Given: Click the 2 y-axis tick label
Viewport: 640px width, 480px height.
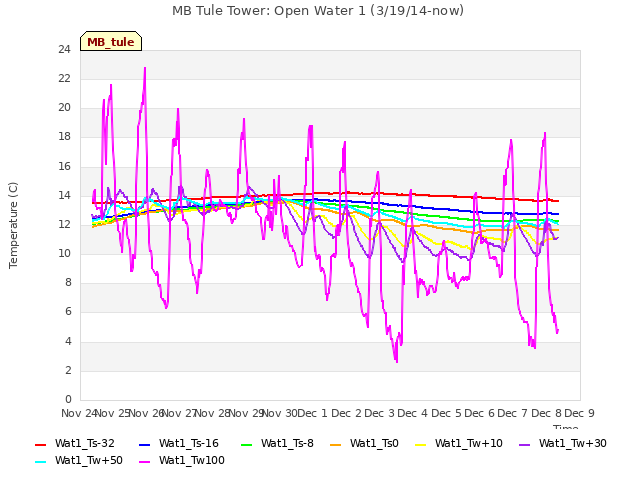Looking at the screenshot, I should pos(68,371).
